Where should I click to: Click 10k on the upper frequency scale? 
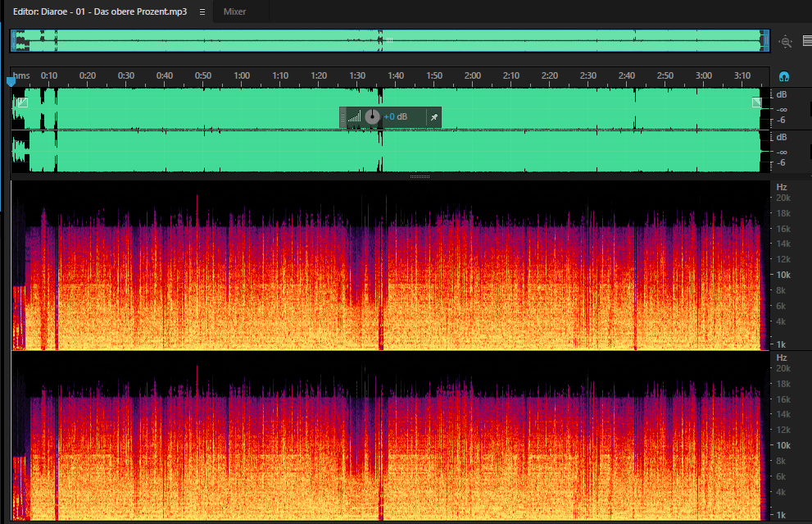(783, 275)
